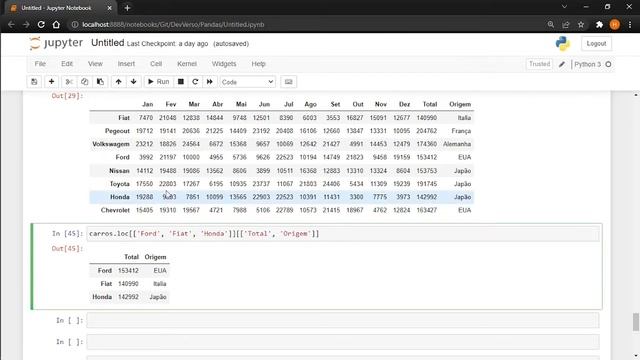Click the Last Checkpoint a day ago text
This screenshot has height=360, width=640.
point(167,44)
